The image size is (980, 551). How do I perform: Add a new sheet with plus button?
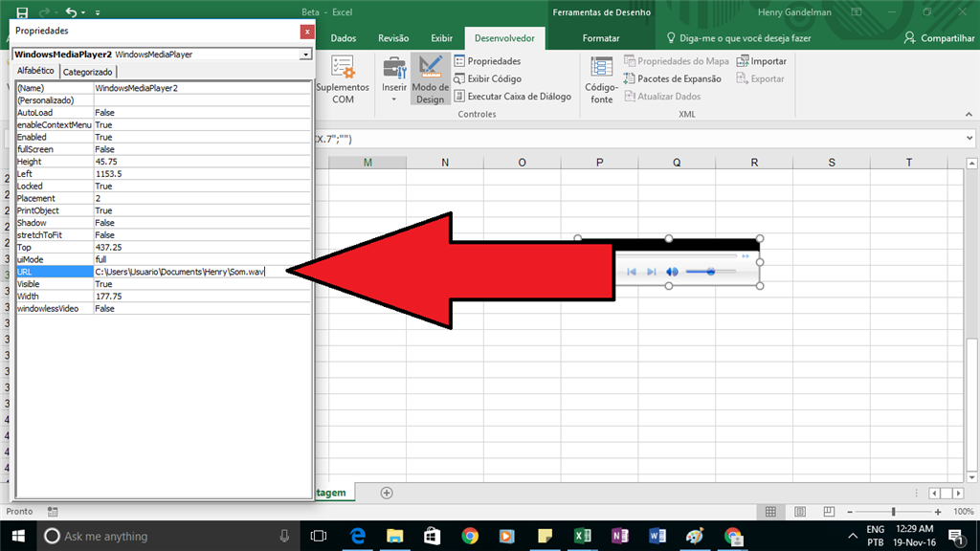(x=387, y=493)
